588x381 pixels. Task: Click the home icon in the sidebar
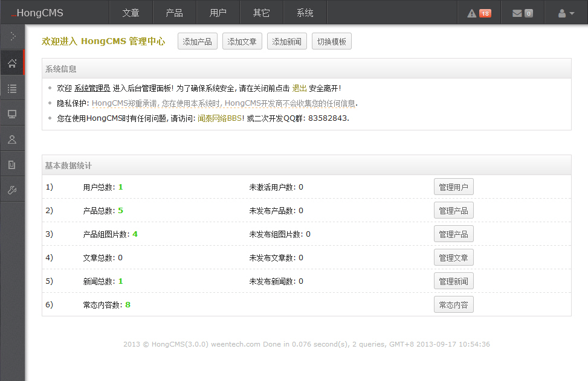[x=12, y=63]
